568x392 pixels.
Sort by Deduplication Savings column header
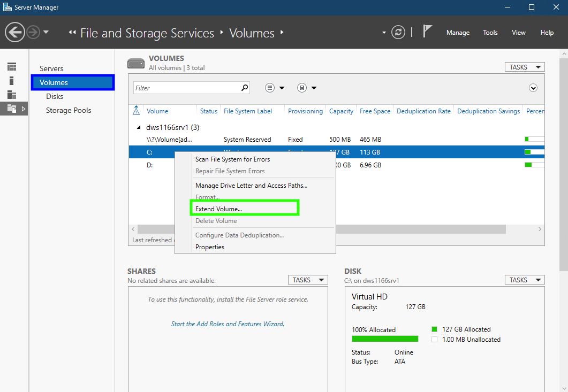488,111
